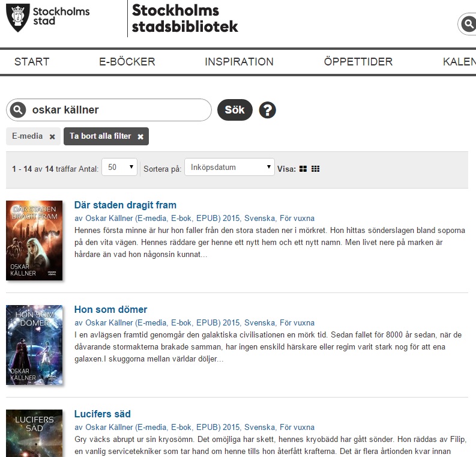Click the description text starting 'I en avlägsen framtid'
Image resolution: width=476 pixels, height=457 pixels.
pos(268,347)
